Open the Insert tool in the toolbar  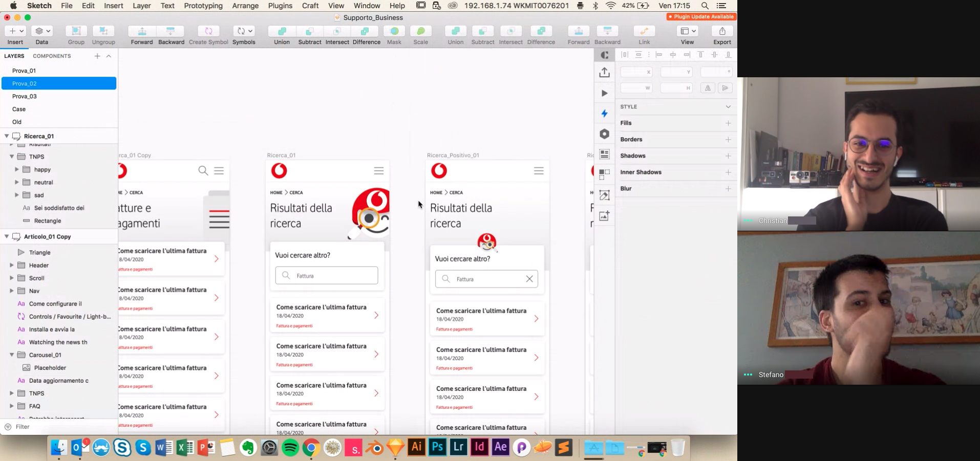pyautogui.click(x=15, y=31)
